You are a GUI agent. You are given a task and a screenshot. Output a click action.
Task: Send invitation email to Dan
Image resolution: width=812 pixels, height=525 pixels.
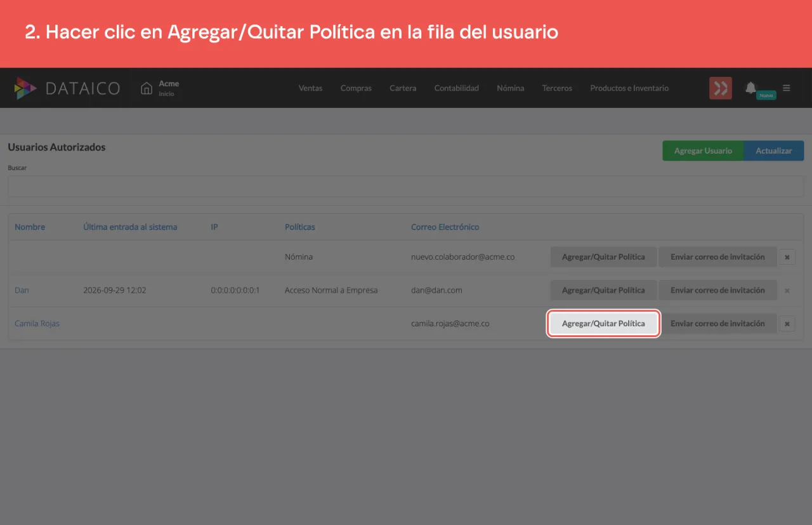[x=717, y=290]
